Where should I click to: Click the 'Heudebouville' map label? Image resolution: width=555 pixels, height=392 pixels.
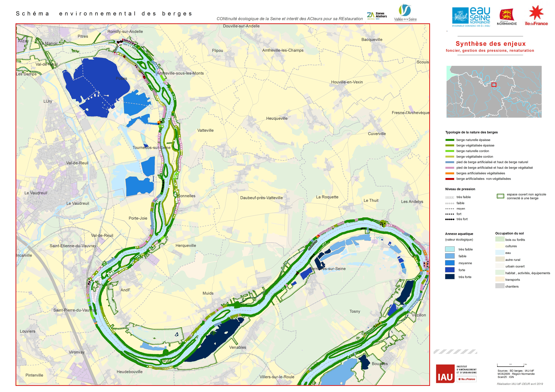point(130,372)
